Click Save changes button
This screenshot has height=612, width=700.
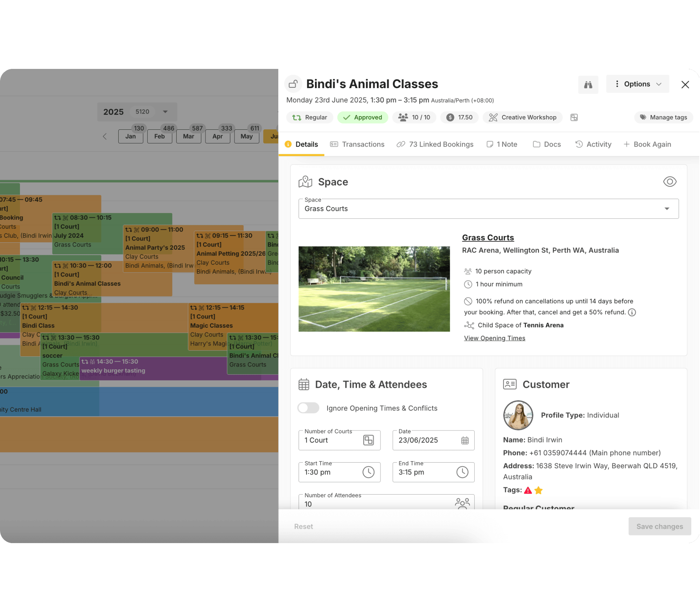[x=659, y=526]
